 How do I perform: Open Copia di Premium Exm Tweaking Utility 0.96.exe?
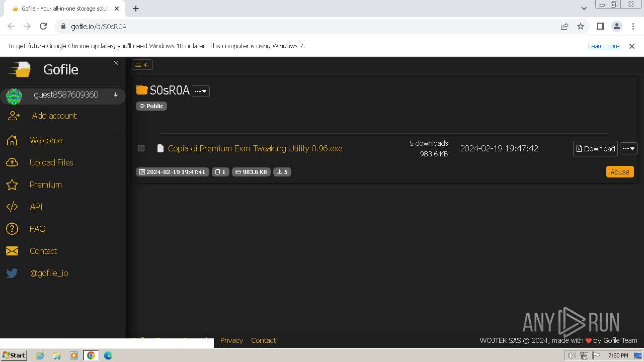pos(255,148)
